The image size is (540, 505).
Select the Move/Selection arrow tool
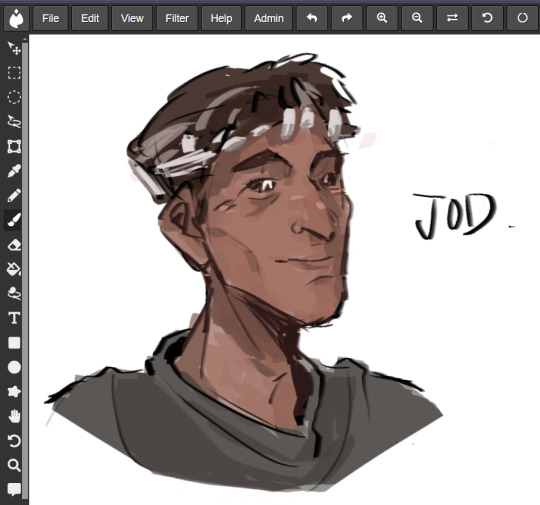click(14, 49)
